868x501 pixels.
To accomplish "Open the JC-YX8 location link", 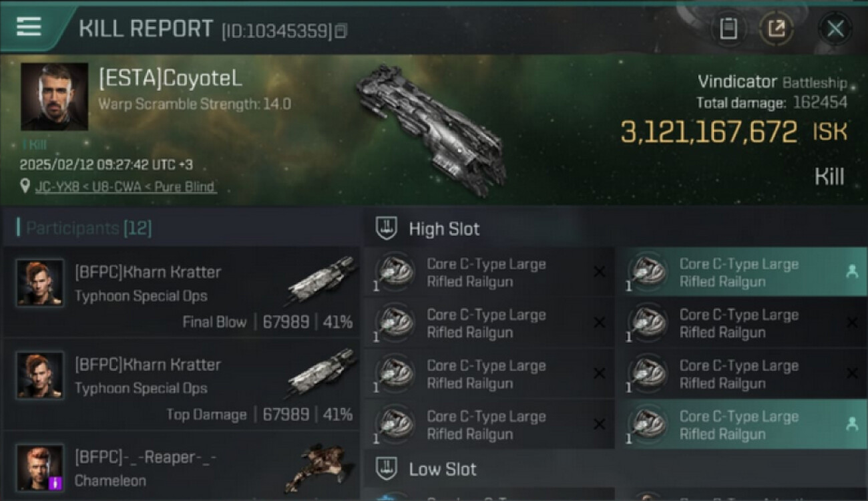I will pos(125,187).
